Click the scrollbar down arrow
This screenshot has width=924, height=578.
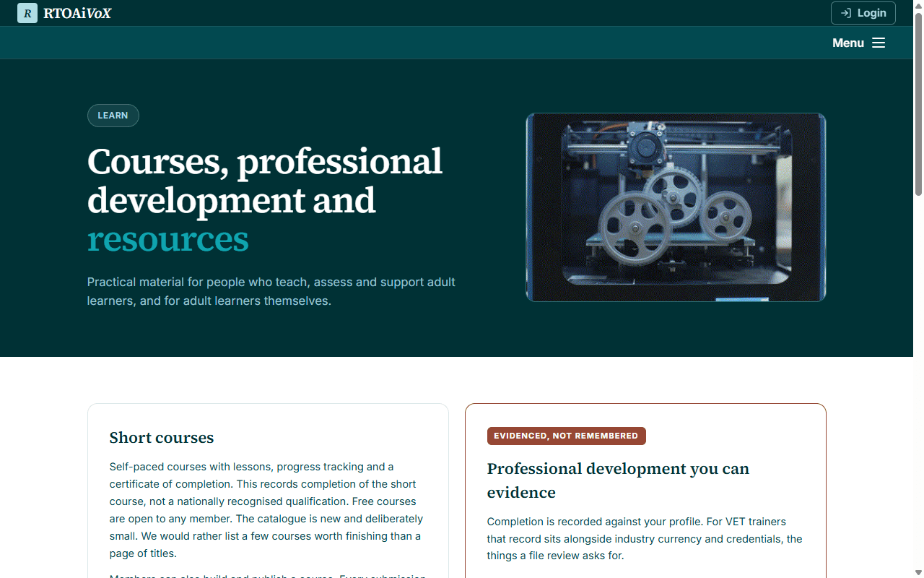918,572
